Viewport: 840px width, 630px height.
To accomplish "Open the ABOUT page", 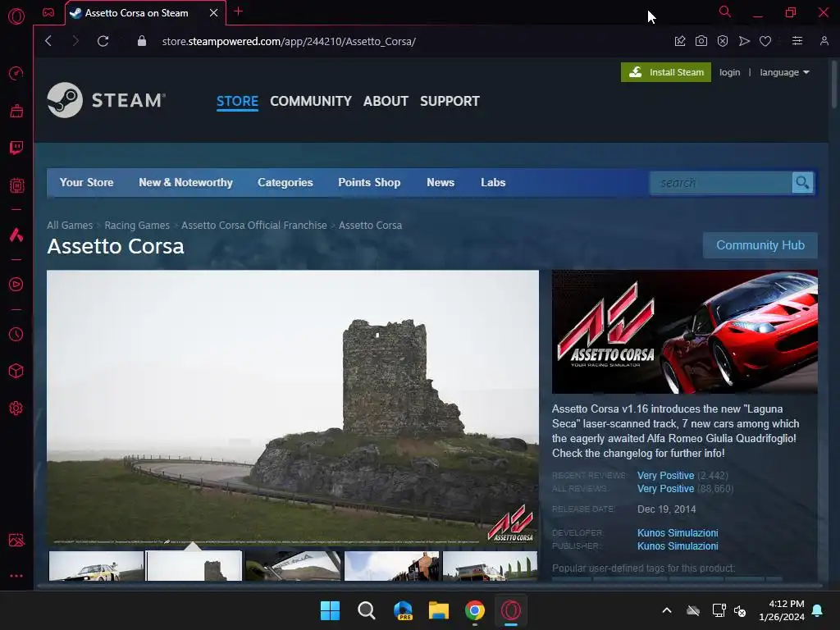I will [386, 101].
